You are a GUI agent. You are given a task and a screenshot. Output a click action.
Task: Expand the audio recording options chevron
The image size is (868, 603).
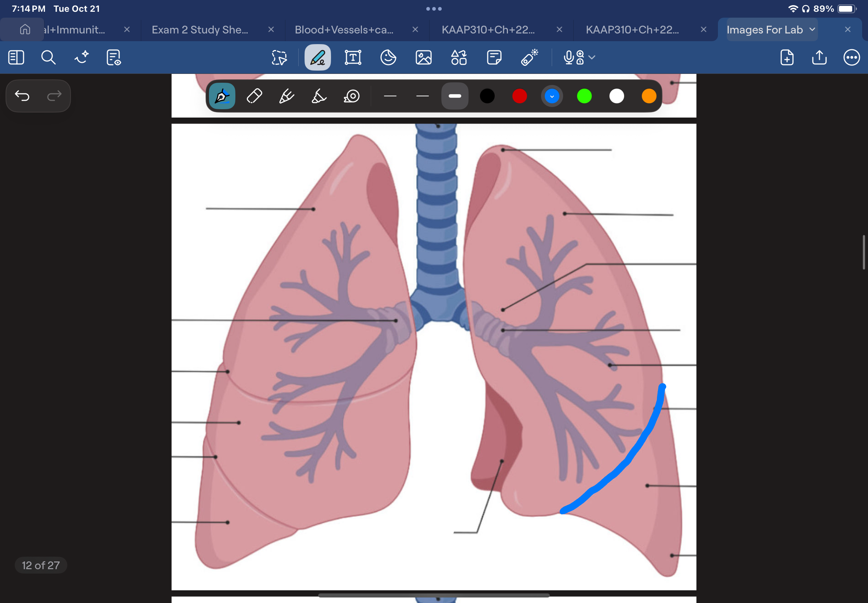[592, 57]
